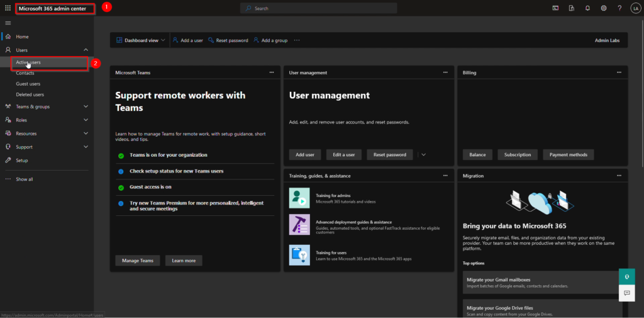
Task: Open the teal help assistant floating button
Action: 627,277
